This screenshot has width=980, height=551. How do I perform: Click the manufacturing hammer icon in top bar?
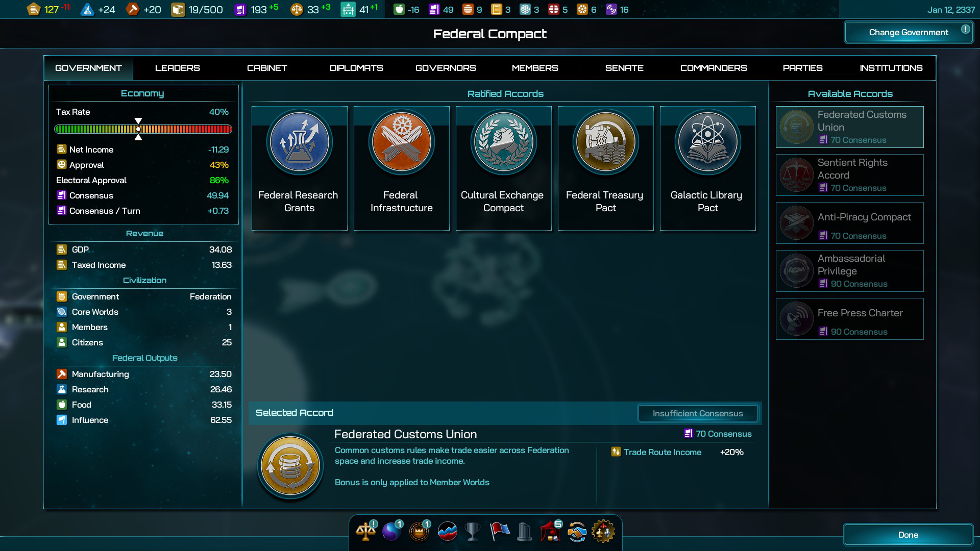coord(133,9)
